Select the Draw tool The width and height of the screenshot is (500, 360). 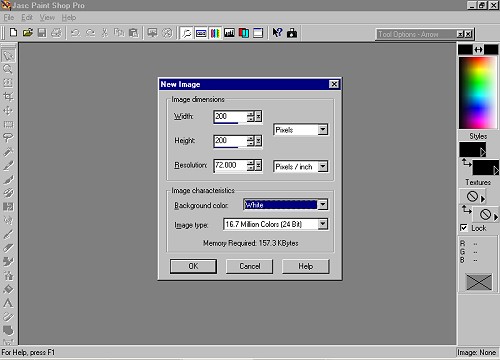coord(8,317)
